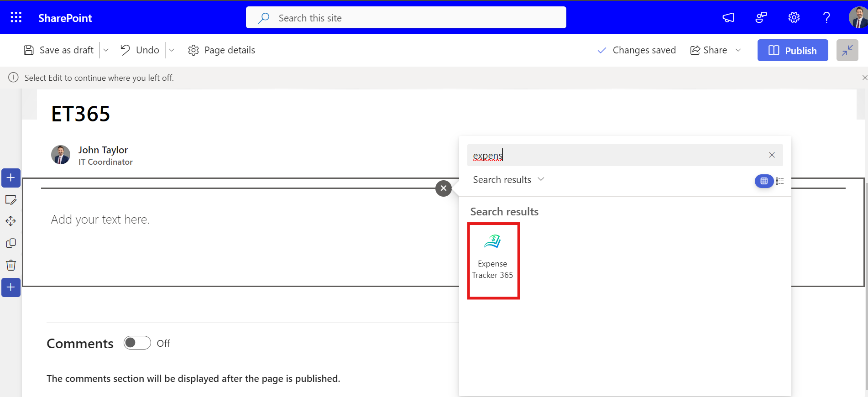868x397 pixels.
Task: Click the Edit section icon
Action: (x=11, y=199)
